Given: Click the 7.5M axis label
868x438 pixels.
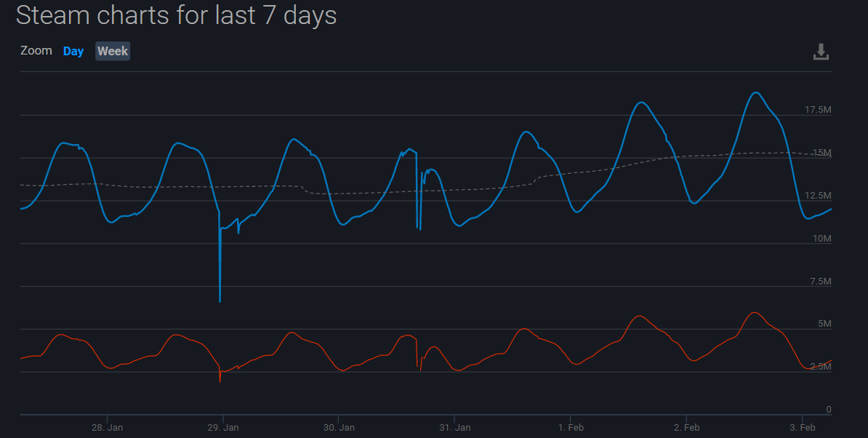Looking at the screenshot, I should [821, 282].
